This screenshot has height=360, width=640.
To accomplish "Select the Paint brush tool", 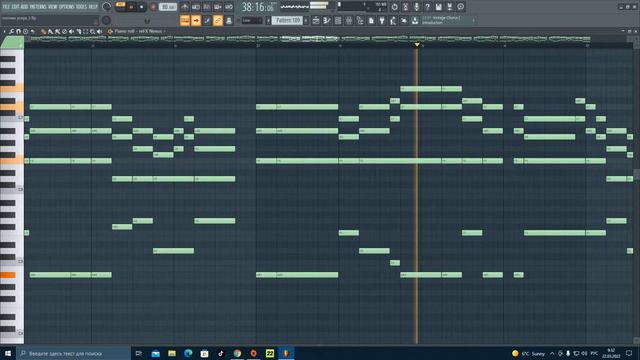I will [x=50, y=31].
